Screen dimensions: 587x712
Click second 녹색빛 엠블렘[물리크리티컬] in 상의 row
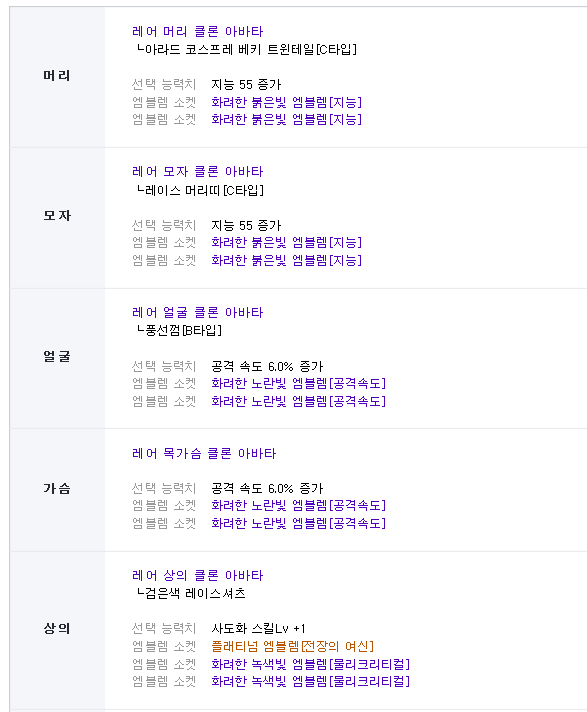(310, 681)
